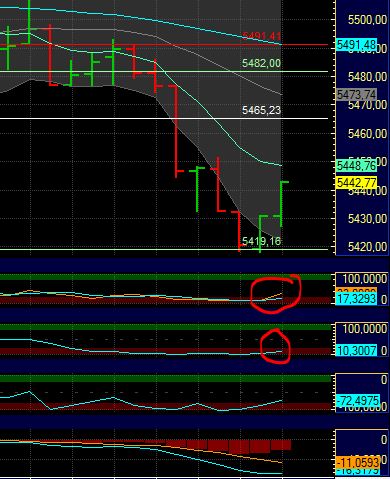The height and width of the screenshot is (479, 390).
Task: Select the cyan 17,3293 indicator value
Action: pos(356,299)
